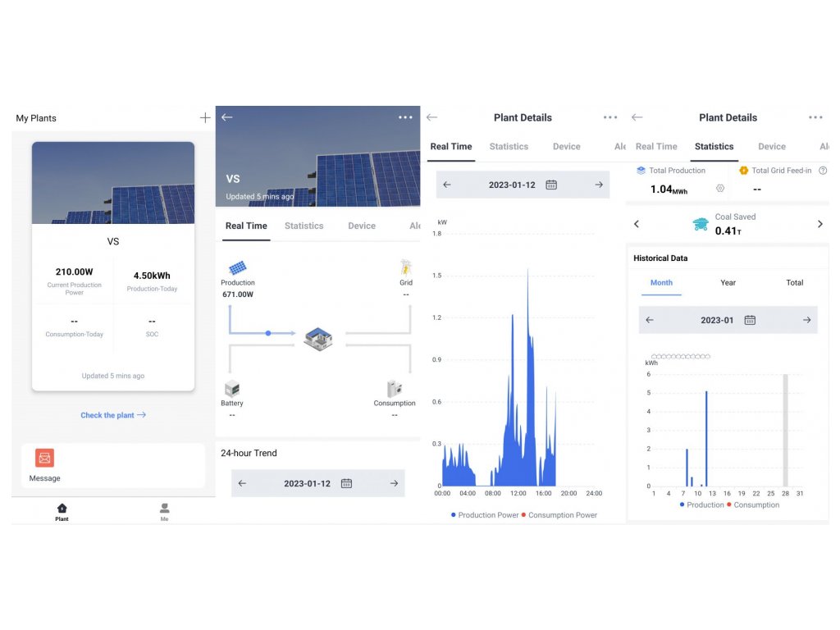This screenshot has height=630, width=840.
Task: Select Month in Historical Data
Action: pos(662,283)
